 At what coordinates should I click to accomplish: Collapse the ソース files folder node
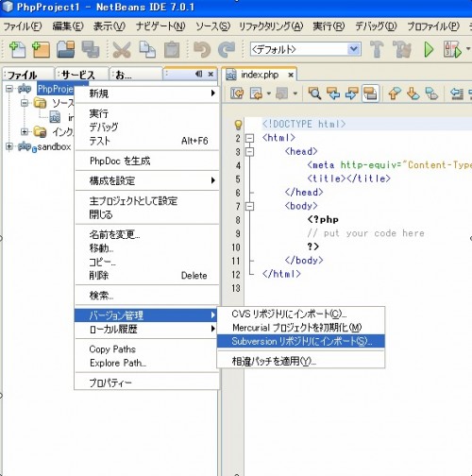click(25, 103)
